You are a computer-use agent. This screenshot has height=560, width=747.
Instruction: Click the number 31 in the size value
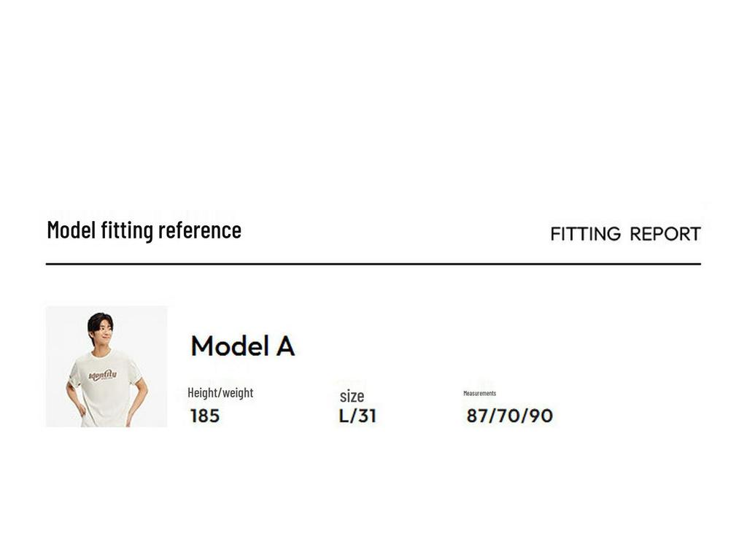coord(367,416)
